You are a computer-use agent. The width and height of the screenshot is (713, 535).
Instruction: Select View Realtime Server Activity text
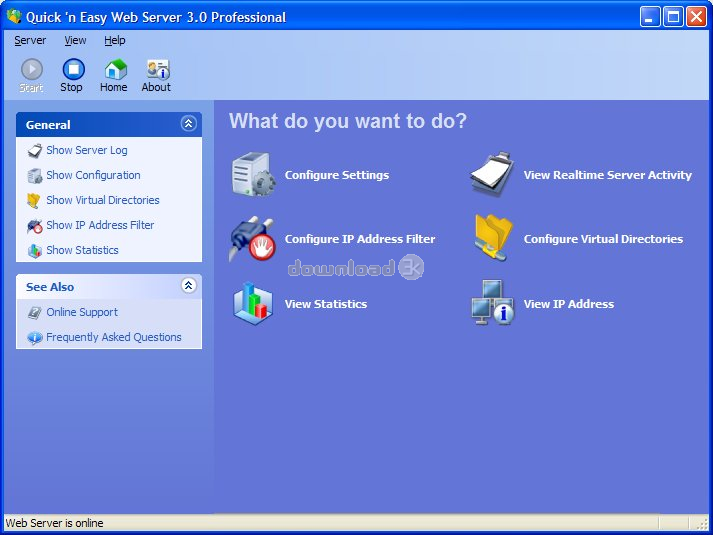click(x=608, y=175)
